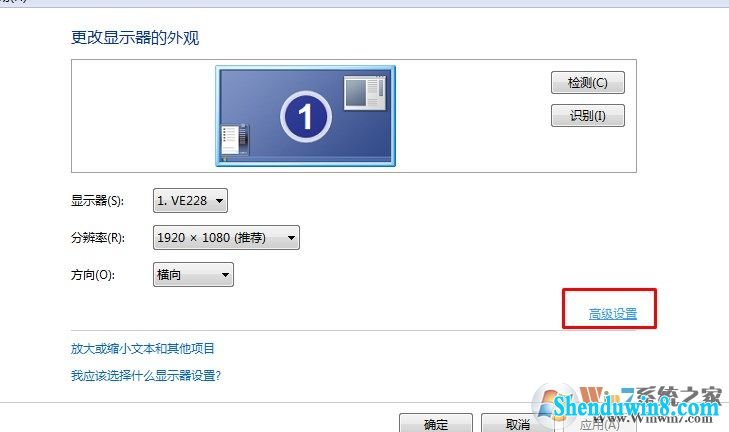The height and width of the screenshot is (432, 729).
Task: Click the arrow of the VE228 combo box
Action: click(x=219, y=201)
